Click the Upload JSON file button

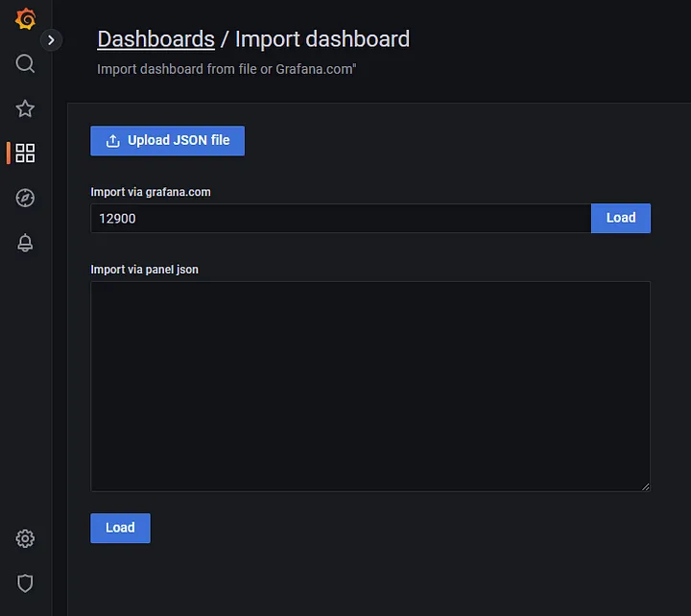click(167, 140)
